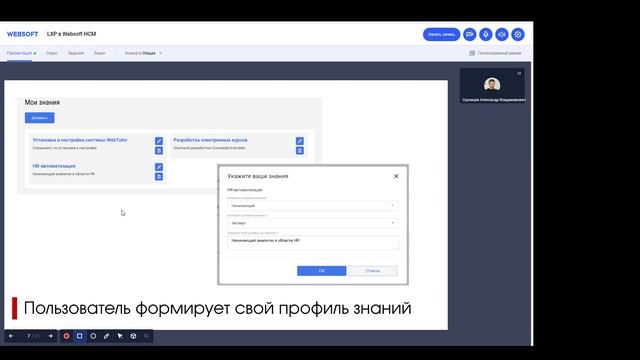Toggle the microphone button in the header
This screenshot has height=360, width=640.
point(486,34)
